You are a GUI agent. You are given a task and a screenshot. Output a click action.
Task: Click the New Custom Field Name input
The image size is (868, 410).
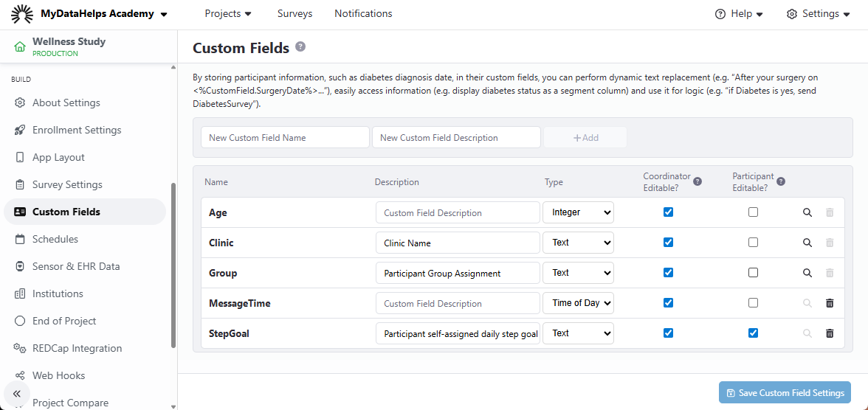tap(285, 138)
